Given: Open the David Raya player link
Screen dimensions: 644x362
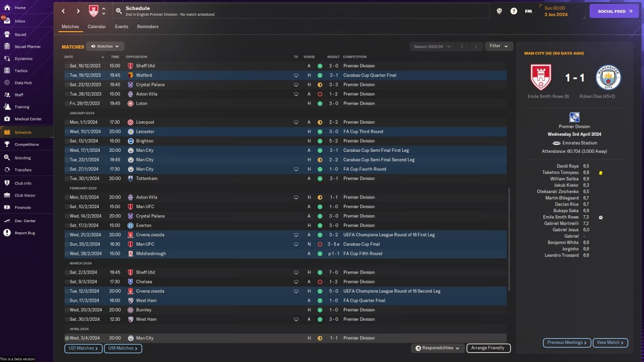Looking at the screenshot, I should pyautogui.click(x=568, y=166).
